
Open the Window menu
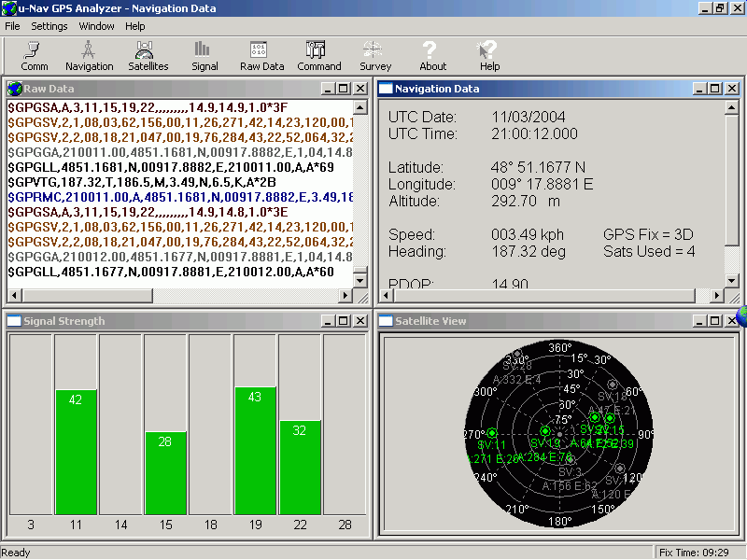coord(96,26)
